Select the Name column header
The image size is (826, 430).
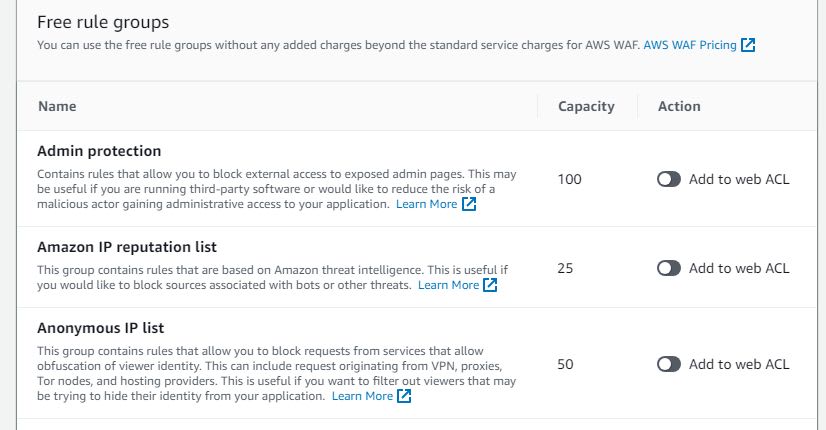click(57, 106)
